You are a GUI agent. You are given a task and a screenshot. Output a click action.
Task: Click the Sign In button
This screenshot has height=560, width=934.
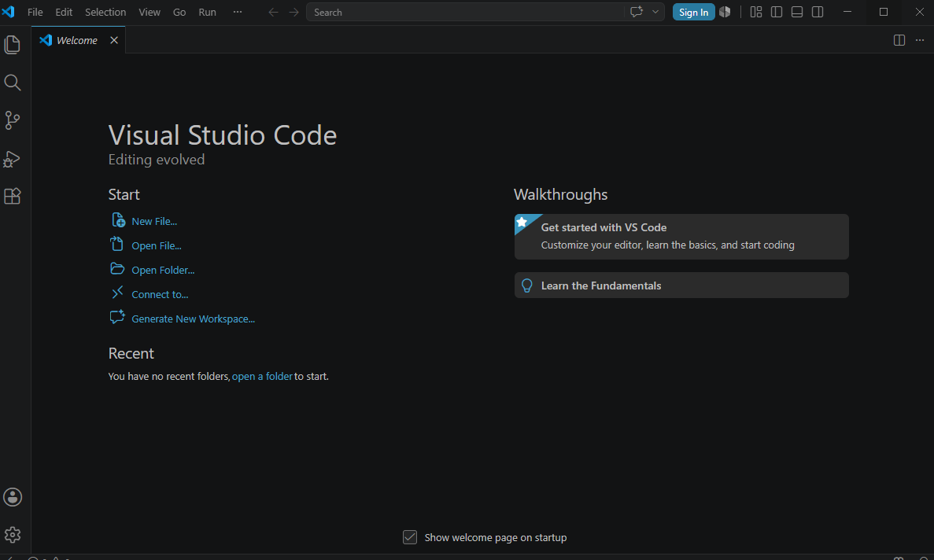click(694, 12)
